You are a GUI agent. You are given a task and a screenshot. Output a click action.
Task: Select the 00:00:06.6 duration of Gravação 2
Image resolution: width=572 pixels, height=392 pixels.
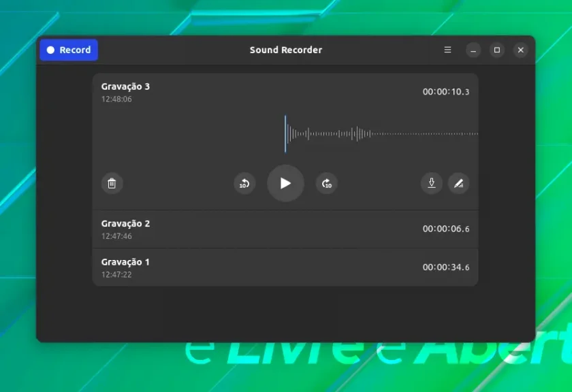(446, 229)
